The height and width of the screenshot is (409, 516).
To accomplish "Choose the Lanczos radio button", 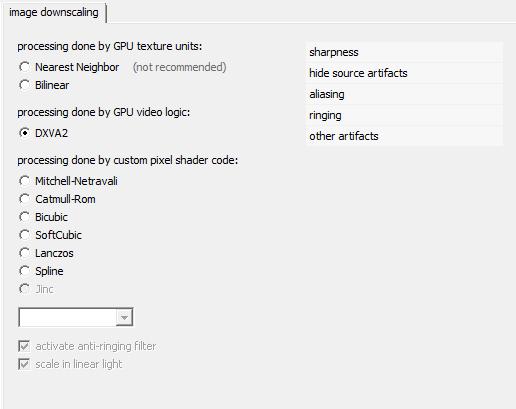I will [24, 253].
